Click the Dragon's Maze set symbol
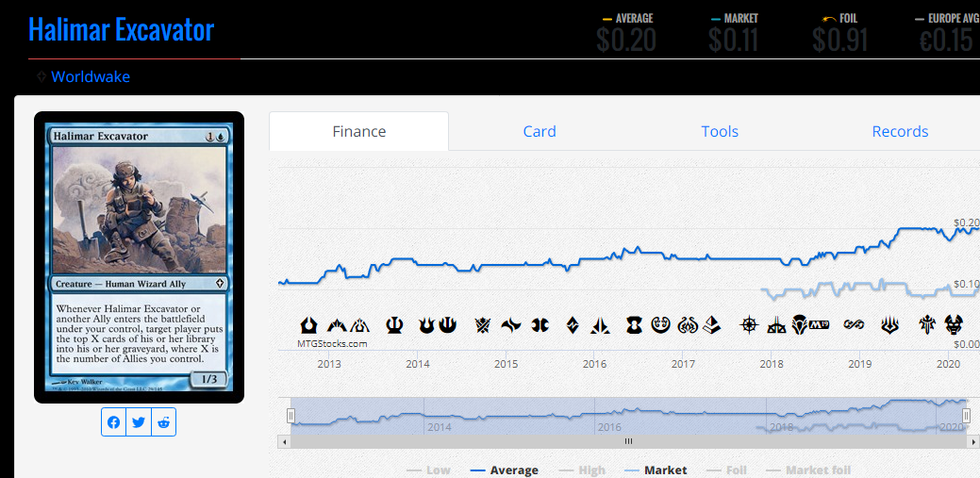 click(361, 325)
